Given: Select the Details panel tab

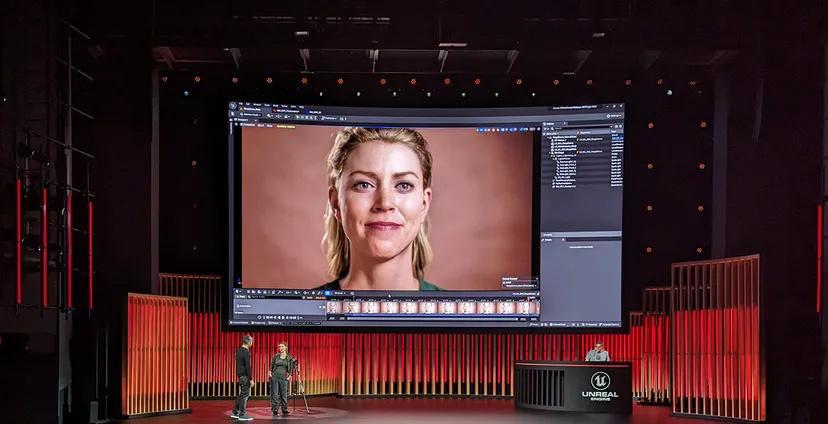Looking at the screenshot, I should pos(548,240).
